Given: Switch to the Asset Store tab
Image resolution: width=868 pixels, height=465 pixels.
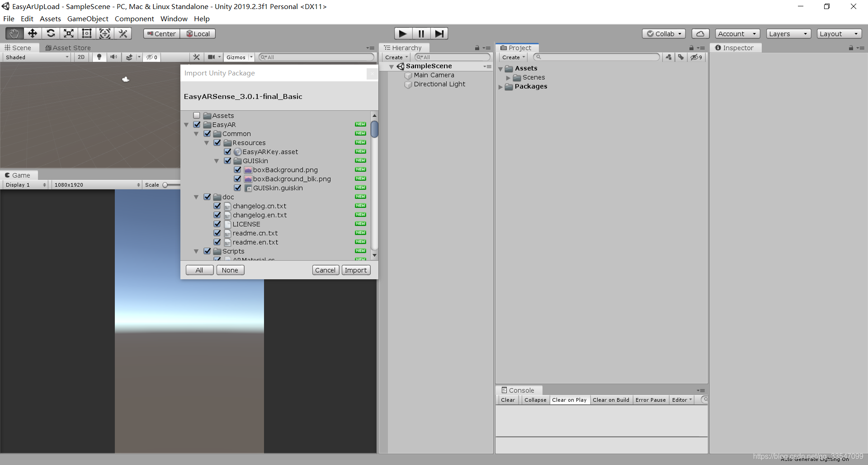Looking at the screenshot, I should click(x=68, y=48).
